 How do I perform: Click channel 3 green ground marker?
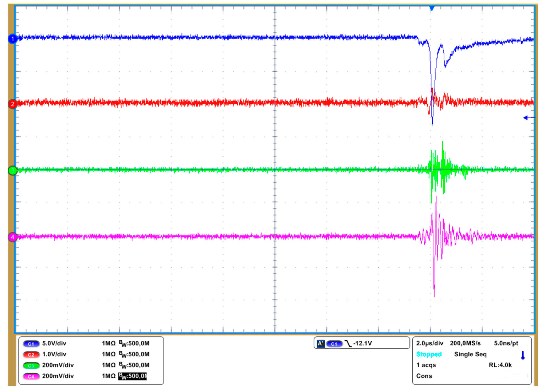click(13, 171)
